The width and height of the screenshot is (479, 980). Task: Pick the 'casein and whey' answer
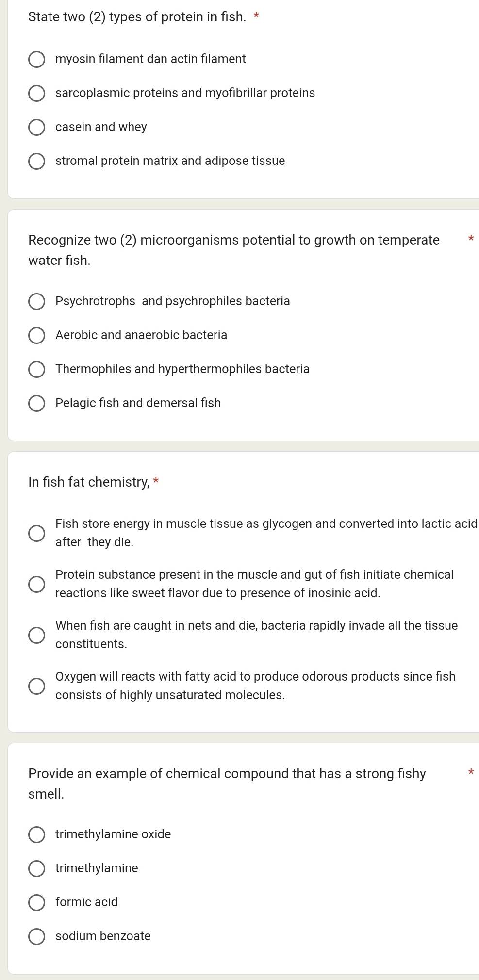36,127
